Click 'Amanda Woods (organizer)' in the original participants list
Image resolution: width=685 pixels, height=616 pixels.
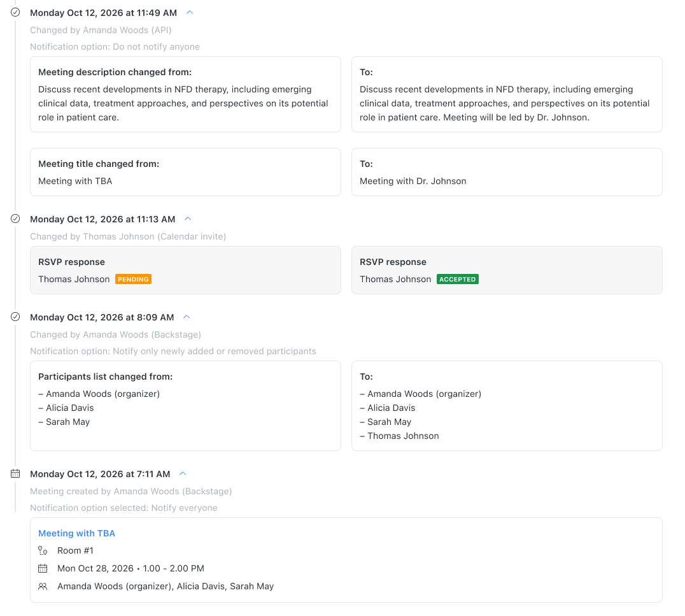103,394
